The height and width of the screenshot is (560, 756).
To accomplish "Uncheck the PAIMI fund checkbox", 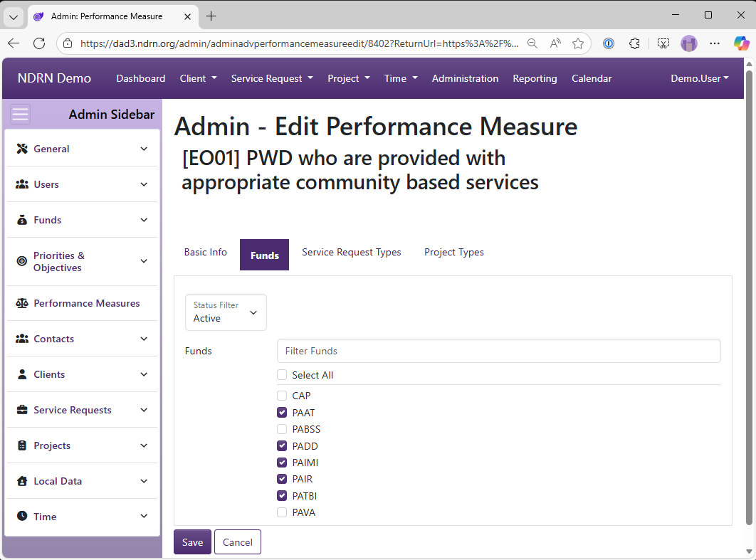I will tap(282, 463).
